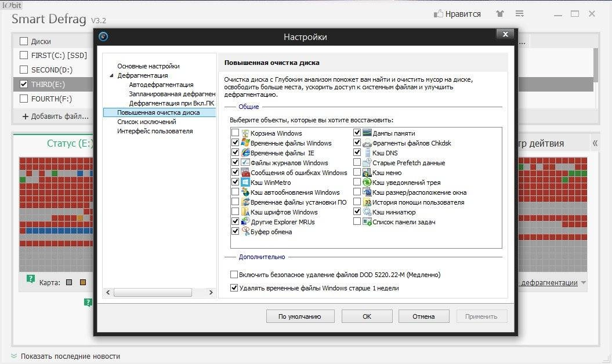
Task: Click the error report icon beside Сообщения об ошибках
Action: (x=245, y=173)
